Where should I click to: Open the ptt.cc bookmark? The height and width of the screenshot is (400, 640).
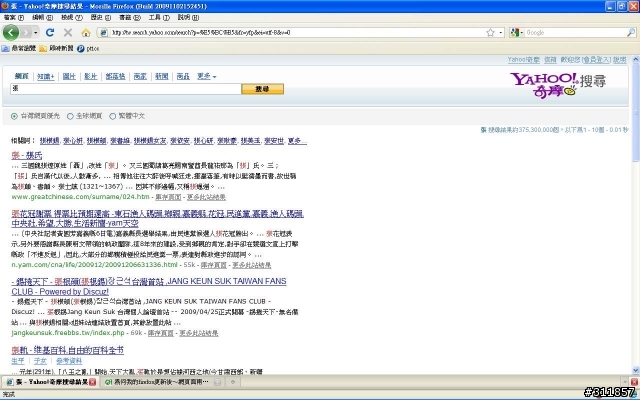click(x=88, y=48)
